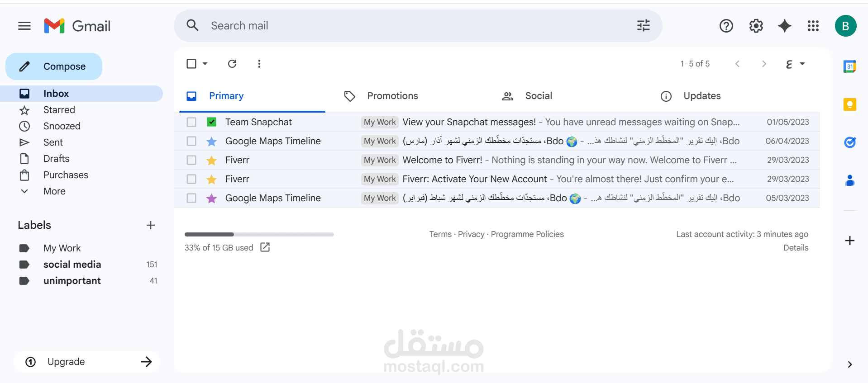868x383 pixels.
Task: Create new label plus icon
Action: click(x=151, y=225)
